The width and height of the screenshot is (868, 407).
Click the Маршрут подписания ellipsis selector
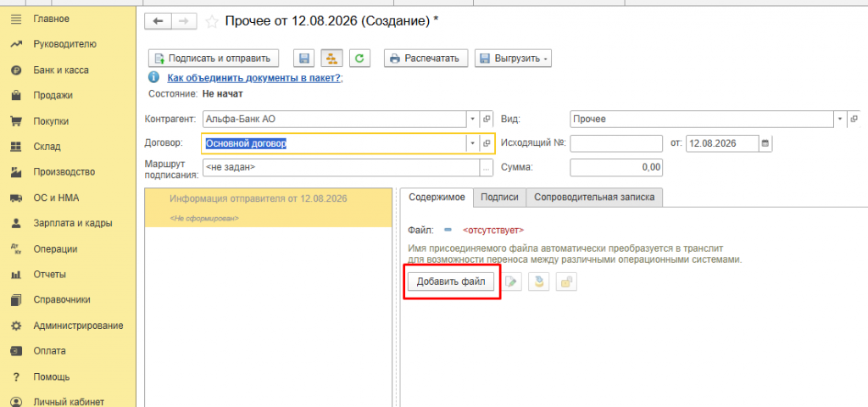[x=486, y=167]
